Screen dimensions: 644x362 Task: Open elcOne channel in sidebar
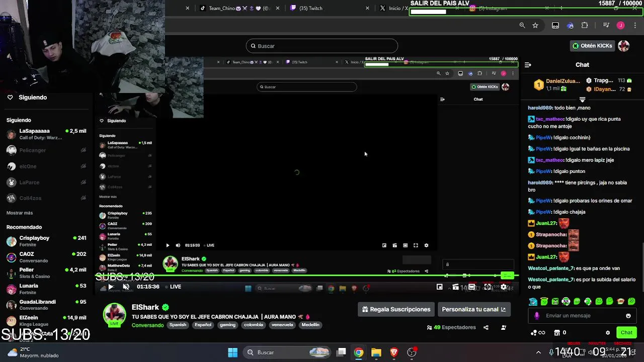(46, 166)
